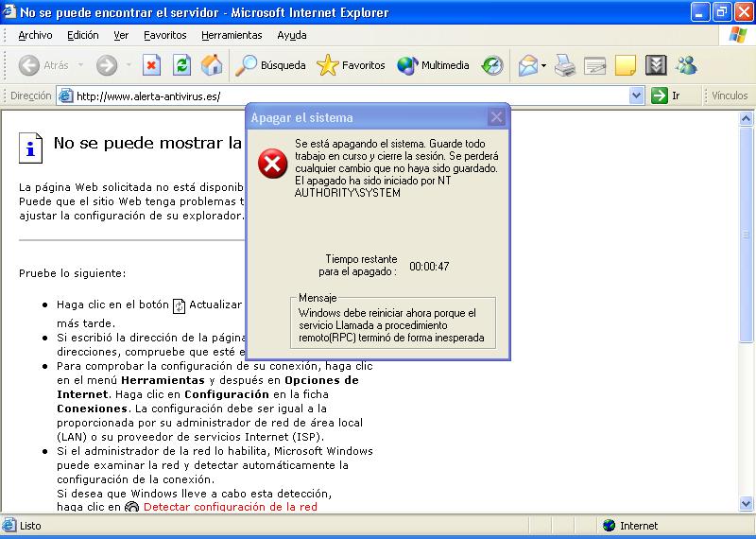Expand the address bar URL dropdown

pos(636,96)
